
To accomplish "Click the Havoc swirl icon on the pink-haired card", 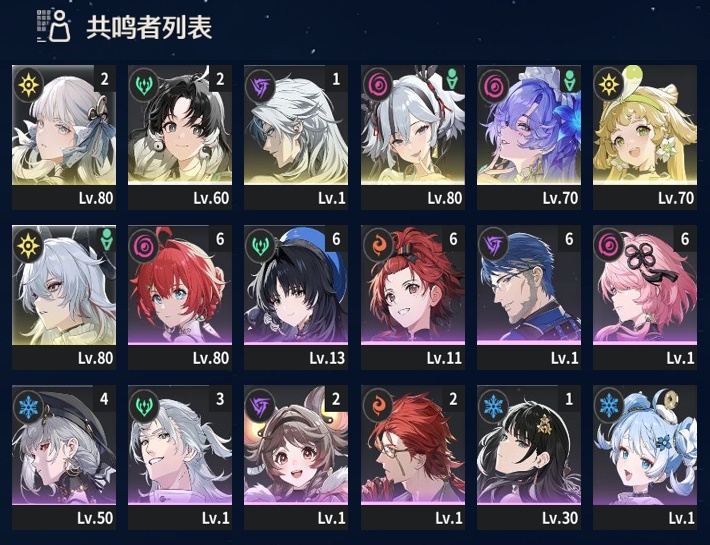I will [x=609, y=245].
